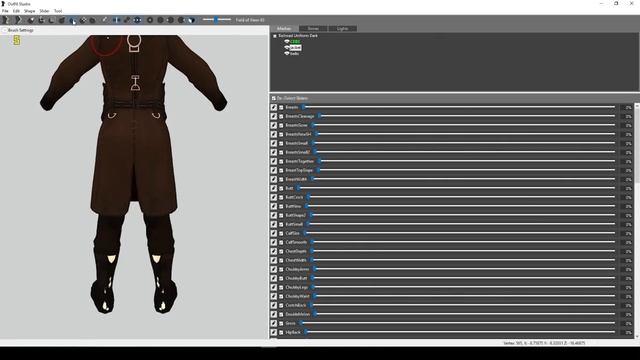The width and height of the screenshot is (640, 360).
Task: Click the pencil edit icon for Groin slider
Action: point(274,323)
